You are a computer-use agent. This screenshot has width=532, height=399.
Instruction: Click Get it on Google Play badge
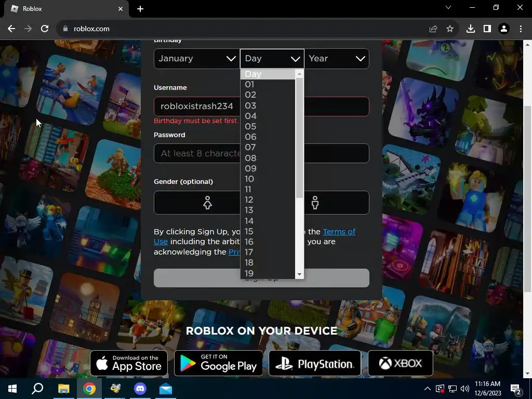pyautogui.click(x=218, y=363)
